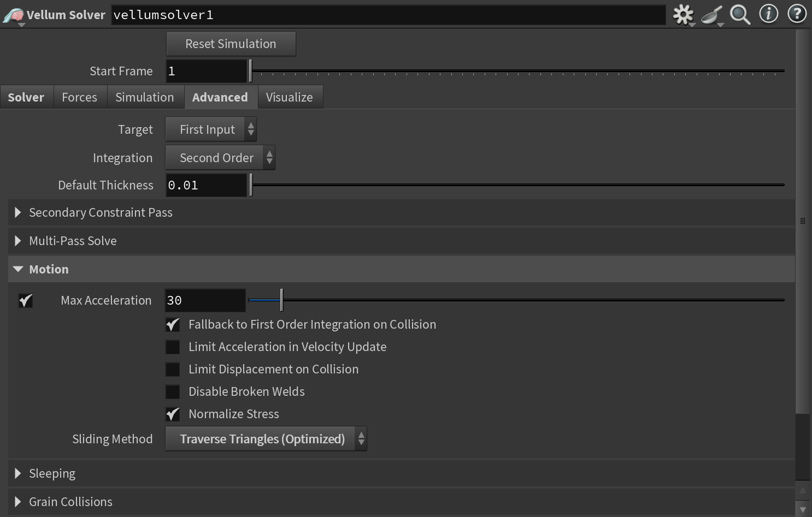The width and height of the screenshot is (812, 517).
Task: Select the Advanced tab
Action: (x=220, y=97)
